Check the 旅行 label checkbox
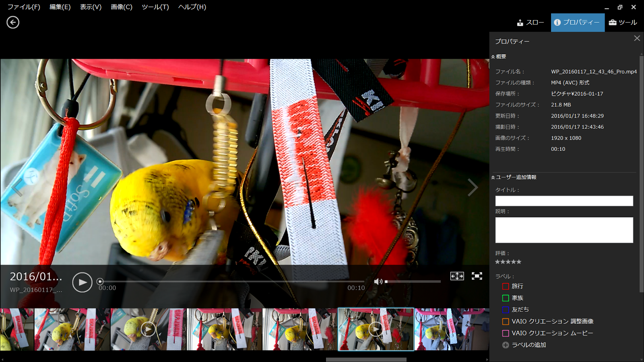The image size is (644, 362). (x=506, y=286)
